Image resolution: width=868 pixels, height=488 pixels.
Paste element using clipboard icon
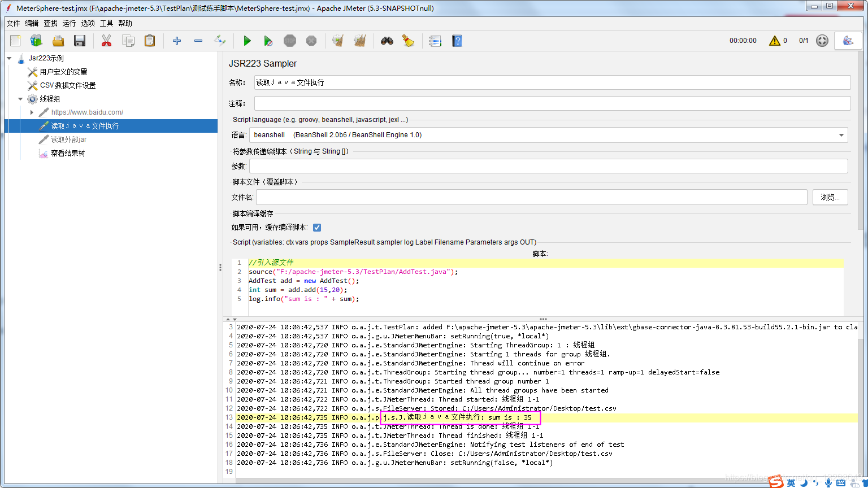149,40
